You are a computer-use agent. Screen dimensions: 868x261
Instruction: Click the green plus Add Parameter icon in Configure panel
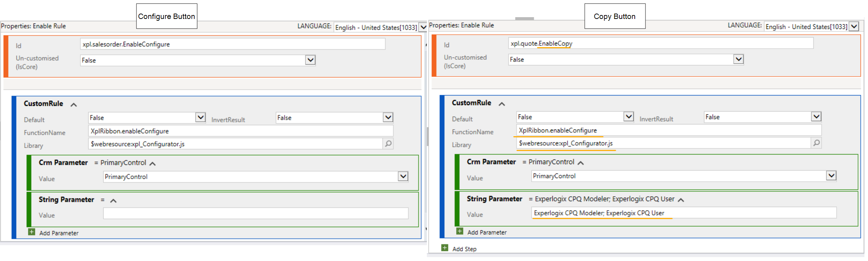(32, 232)
